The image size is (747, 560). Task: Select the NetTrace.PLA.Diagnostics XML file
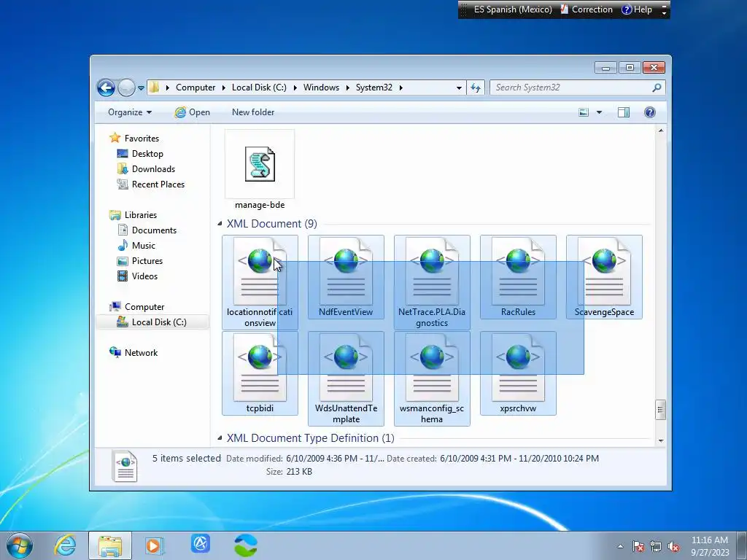click(x=432, y=282)
